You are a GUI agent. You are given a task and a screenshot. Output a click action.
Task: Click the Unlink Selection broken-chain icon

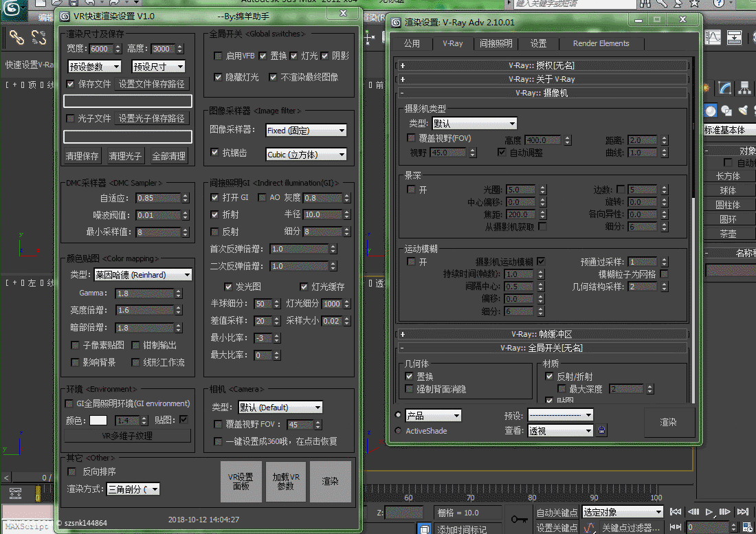tap(39, 37)
